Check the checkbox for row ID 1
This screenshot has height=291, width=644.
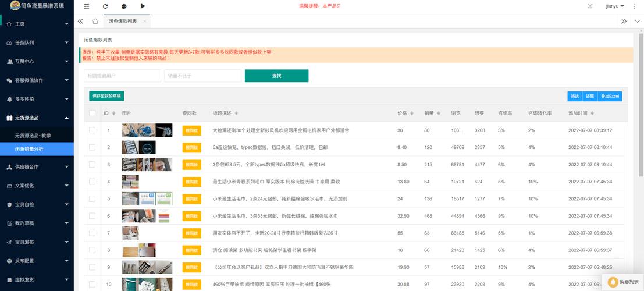pos(92,130)
